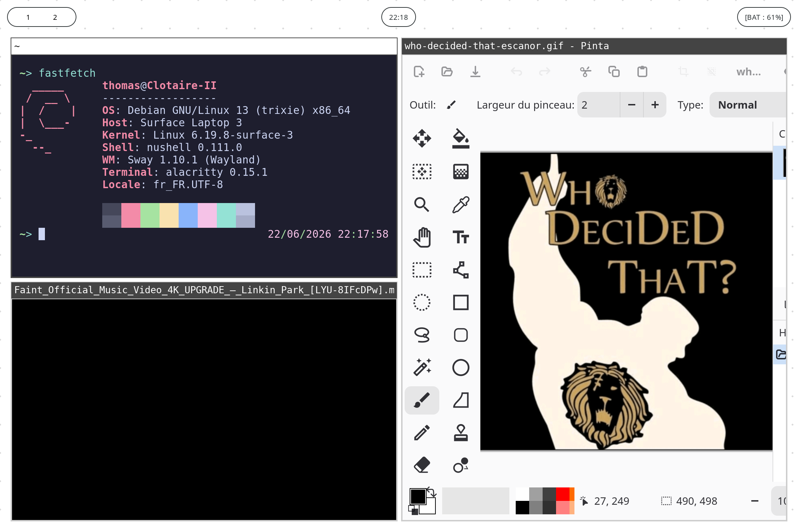This screenshot has width=798, height=532.
Task: Click the 22:18 clock in the bar
Action: 398,17
